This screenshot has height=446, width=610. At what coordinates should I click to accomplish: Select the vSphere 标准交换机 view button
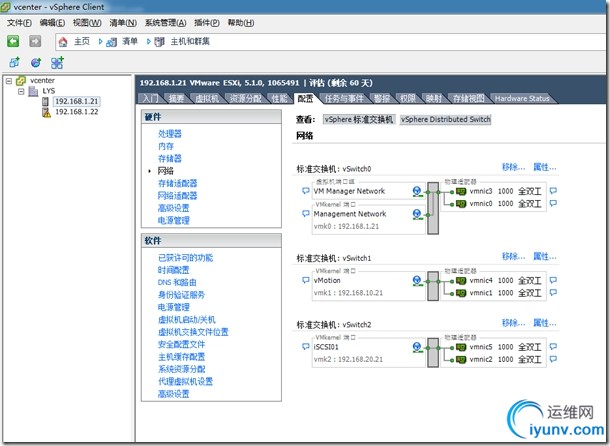[359, 119]
